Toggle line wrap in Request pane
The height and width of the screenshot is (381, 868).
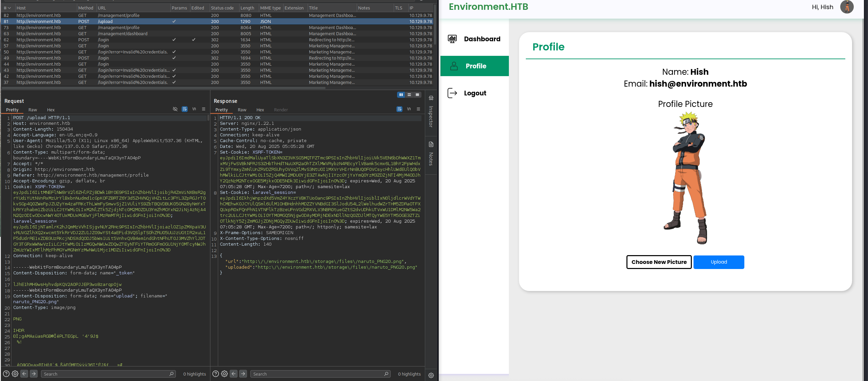click(x=185, y=109)
